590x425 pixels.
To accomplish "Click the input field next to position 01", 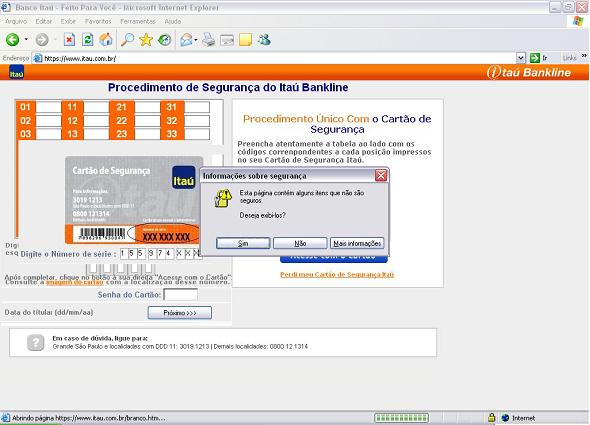I will click(48, 107).
